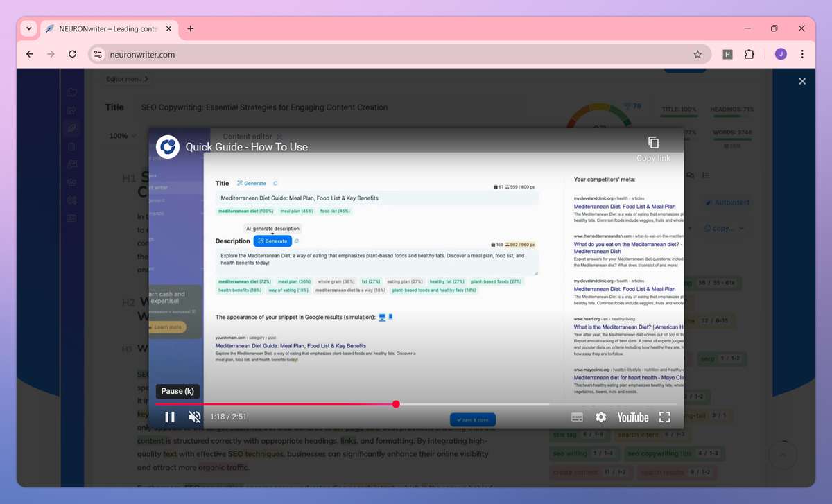The height and width of the screenshot is (504, 832).
Task: Toggle video subtitles on
Action: tap(577, 417)
